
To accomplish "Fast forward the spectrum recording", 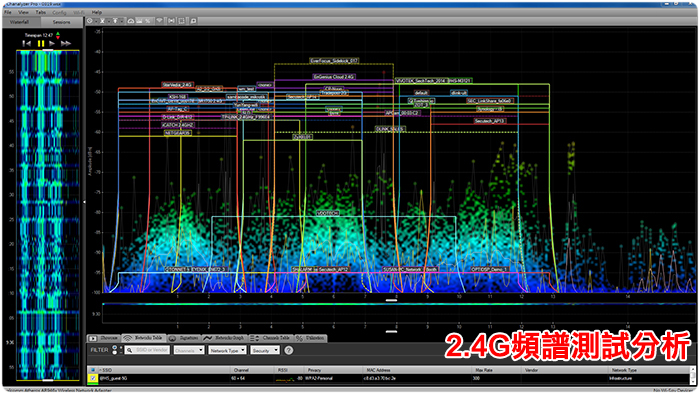I will (x=66, y=43).
